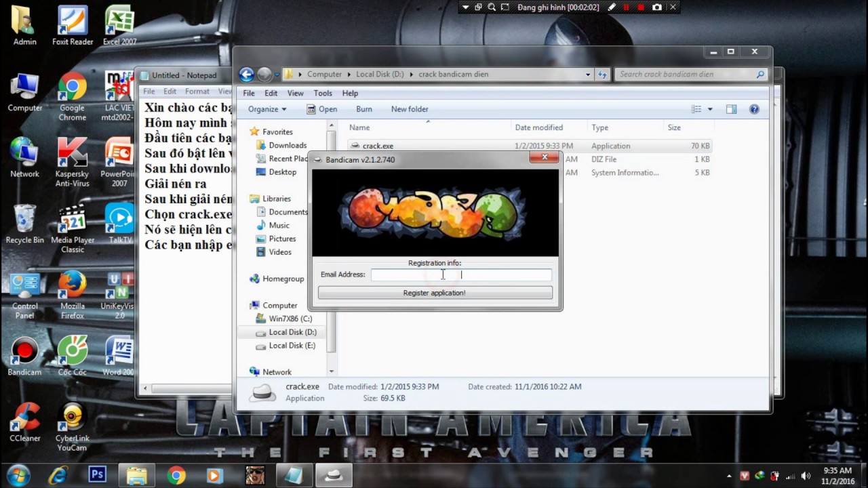Open the Notepad File menu
The height and width of the screenshot is (488, 868).
149,91
